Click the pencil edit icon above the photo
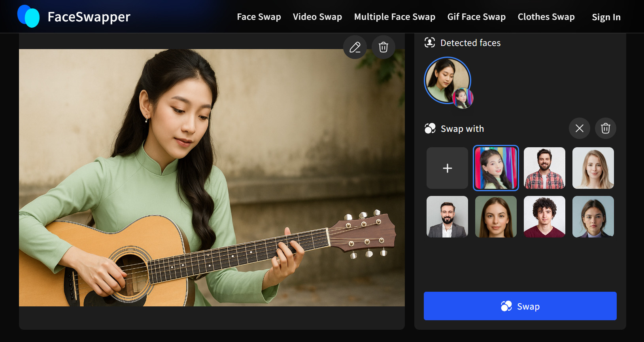The width and height of the screenshot is (644, 342). click(x=355, y=47)
